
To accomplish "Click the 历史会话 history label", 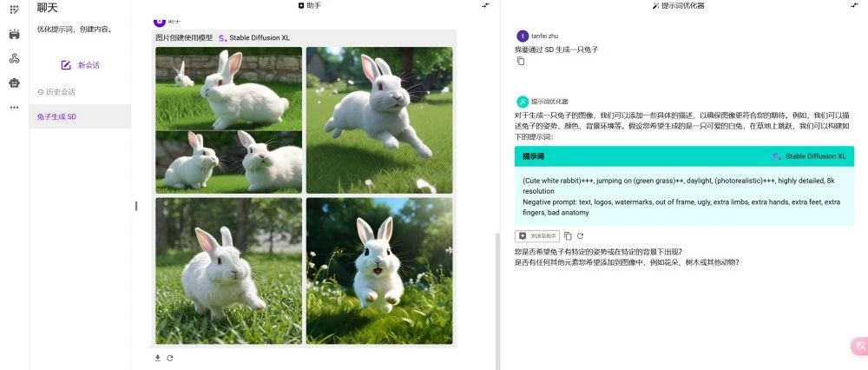I will pyautogui.click(x=56, y=92).
